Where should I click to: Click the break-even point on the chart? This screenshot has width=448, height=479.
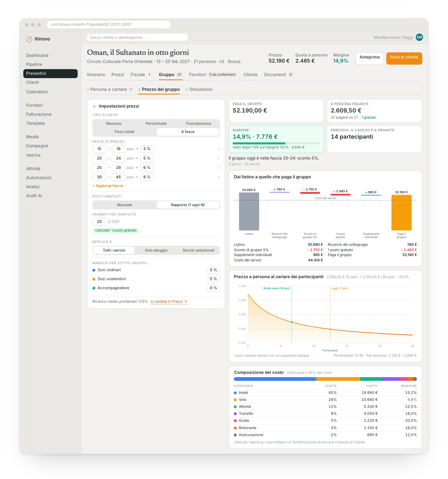(292, 322)
